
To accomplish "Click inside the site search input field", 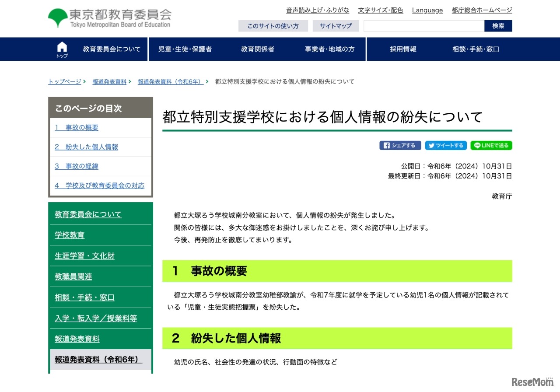I will pyautogui.click(x=423, y=26).
